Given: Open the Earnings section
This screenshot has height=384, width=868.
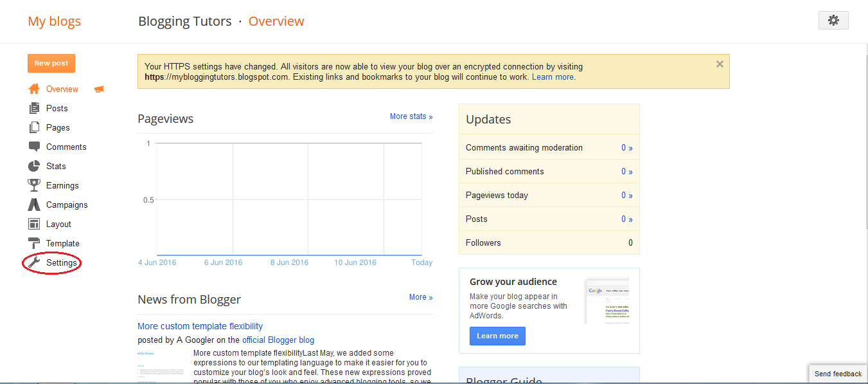Looking at the screenshot, I should tap(62, 185).
